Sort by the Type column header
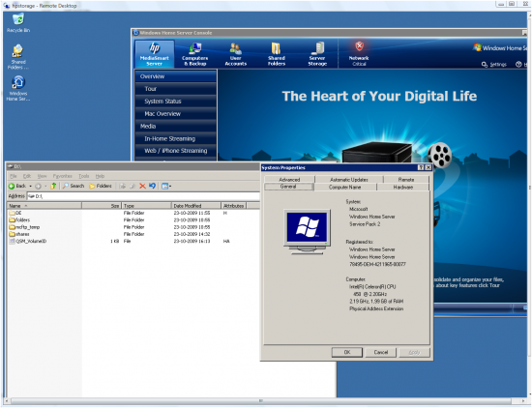This screenshot has width=532, height=408. (146, 206)
